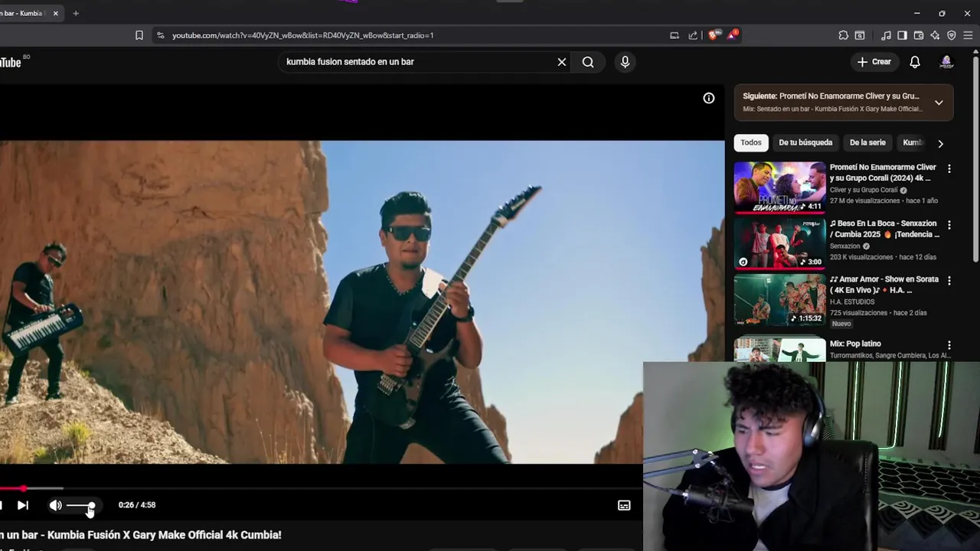Select the De la serie filter chip
The width and height of the screenshot is (980, 551).
(x=867, y=142)
